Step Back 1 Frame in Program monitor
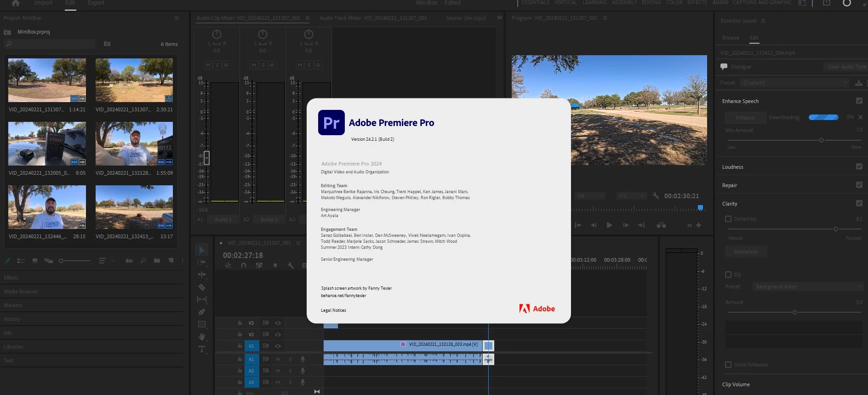The width and height of the screenshot is (868, 395). tap(594, 225)
